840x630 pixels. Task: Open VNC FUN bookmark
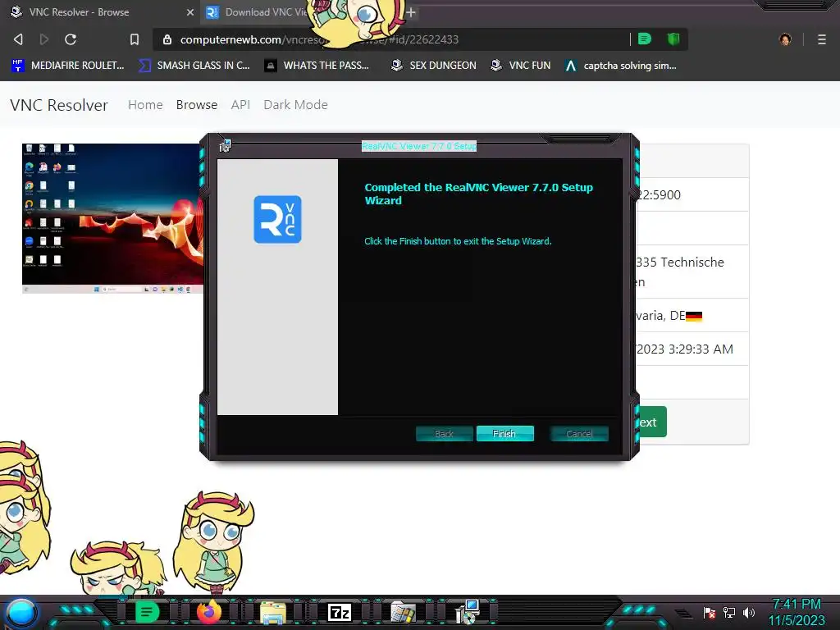(521, 66)
